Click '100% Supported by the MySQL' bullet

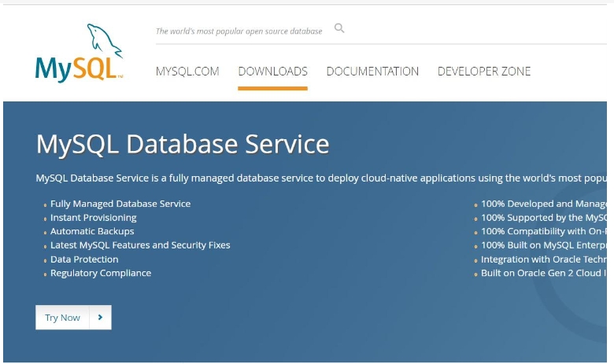(x=544, y=218)
